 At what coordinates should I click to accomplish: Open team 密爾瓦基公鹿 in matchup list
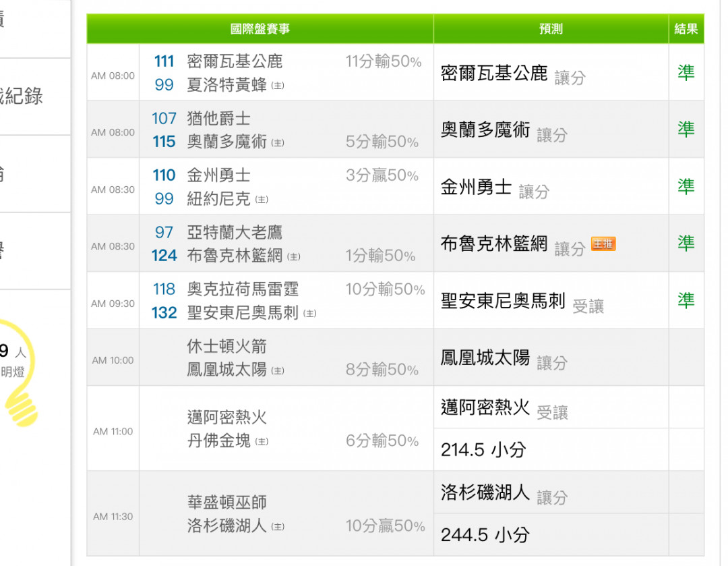(x=235, y=61)
